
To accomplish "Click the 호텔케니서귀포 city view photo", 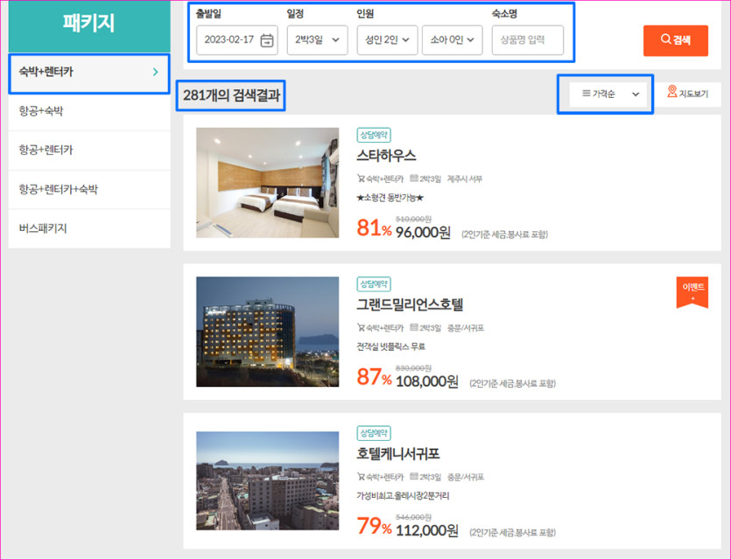I will pyautogui.click(x=268, y=480).
